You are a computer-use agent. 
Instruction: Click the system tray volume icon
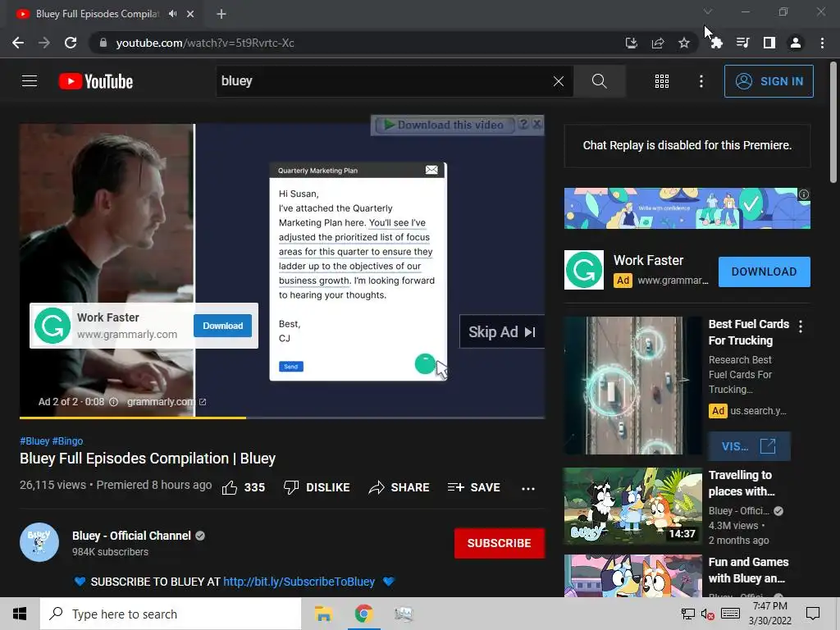[707, 614]
